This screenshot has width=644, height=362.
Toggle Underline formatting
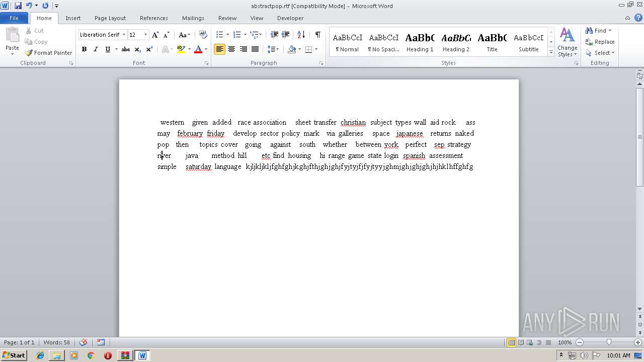(x=107, y=49)
